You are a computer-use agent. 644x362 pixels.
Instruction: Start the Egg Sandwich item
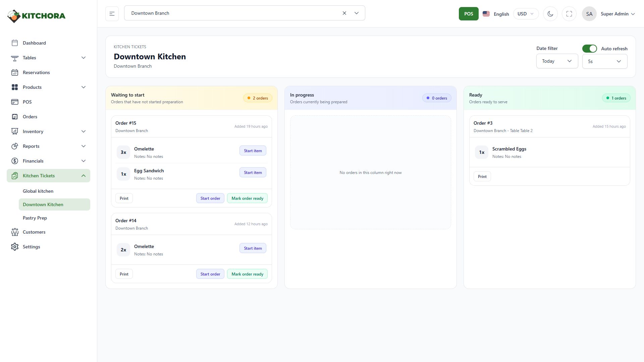[253, 173]
